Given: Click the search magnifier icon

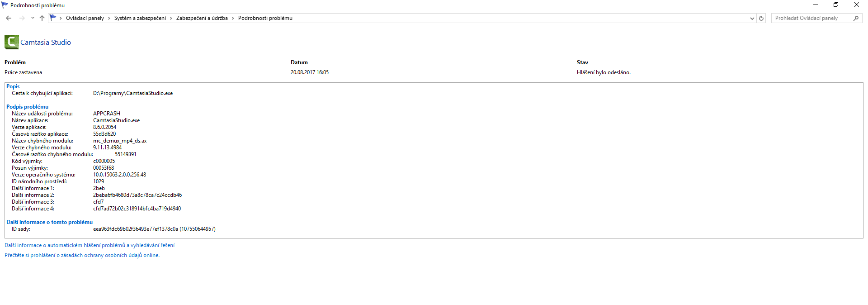Looking at the screenshot, I should (856, 18).
